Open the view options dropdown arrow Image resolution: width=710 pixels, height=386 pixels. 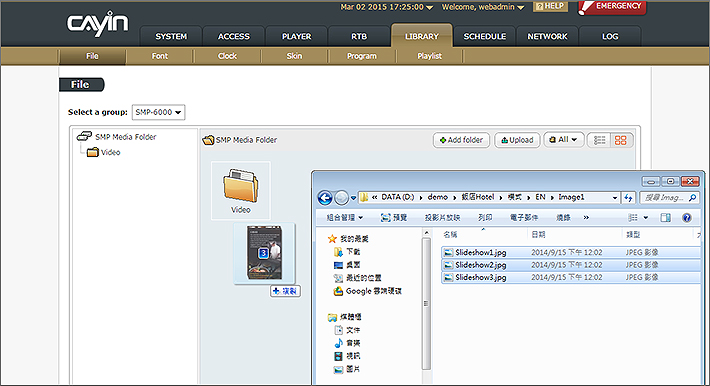point(646,217)
